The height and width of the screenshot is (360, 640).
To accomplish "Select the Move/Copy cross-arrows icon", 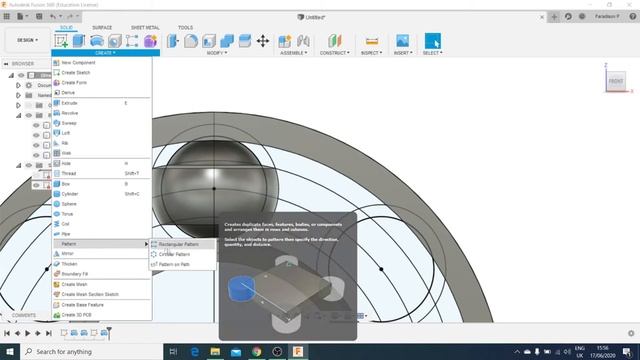I will point(263,41).
